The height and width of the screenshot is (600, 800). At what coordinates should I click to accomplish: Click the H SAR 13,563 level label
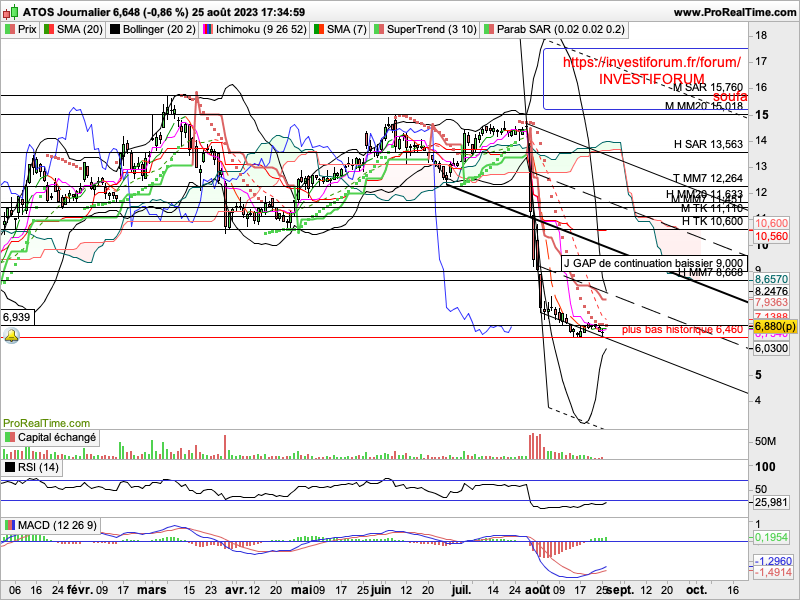(x=708, y=144)
